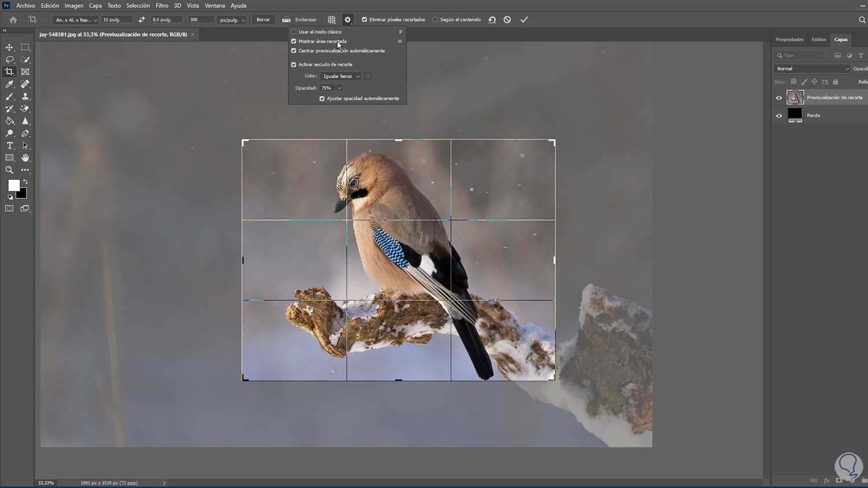Open the 'Igualar lienzo' color dropdown
The width and height of the screenshot is (868, 488).
tap(341, 76)
